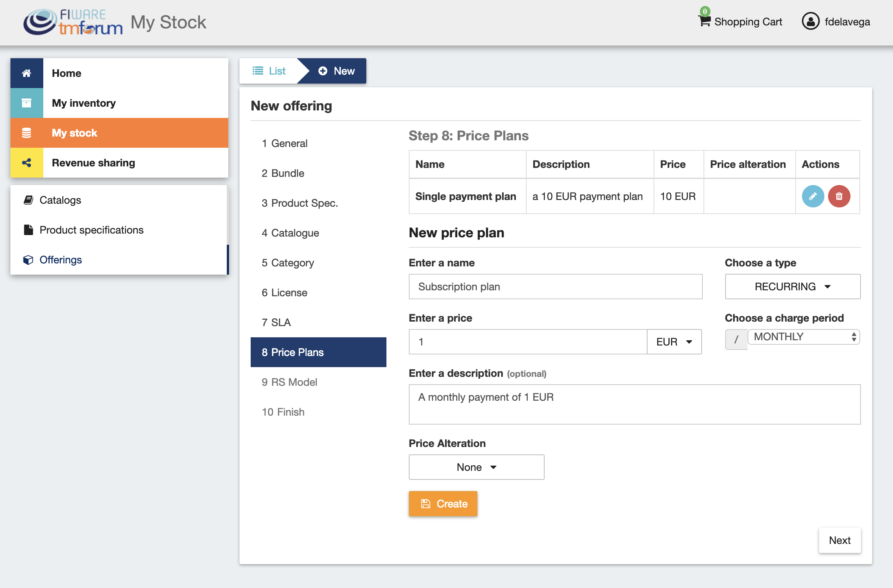Open Catalogs in the sidebar
Viewport: 893px width, 588px height.
(60, 200)
